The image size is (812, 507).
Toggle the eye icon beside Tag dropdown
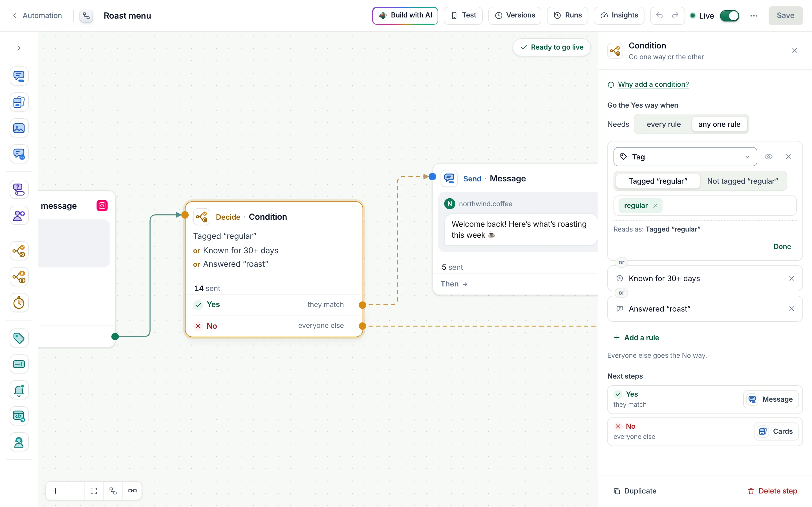coord(768,157)
